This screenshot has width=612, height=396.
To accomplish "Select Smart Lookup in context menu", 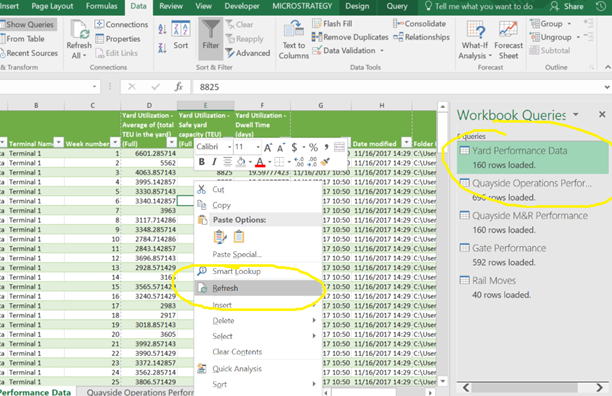I will tap(258, 271).
